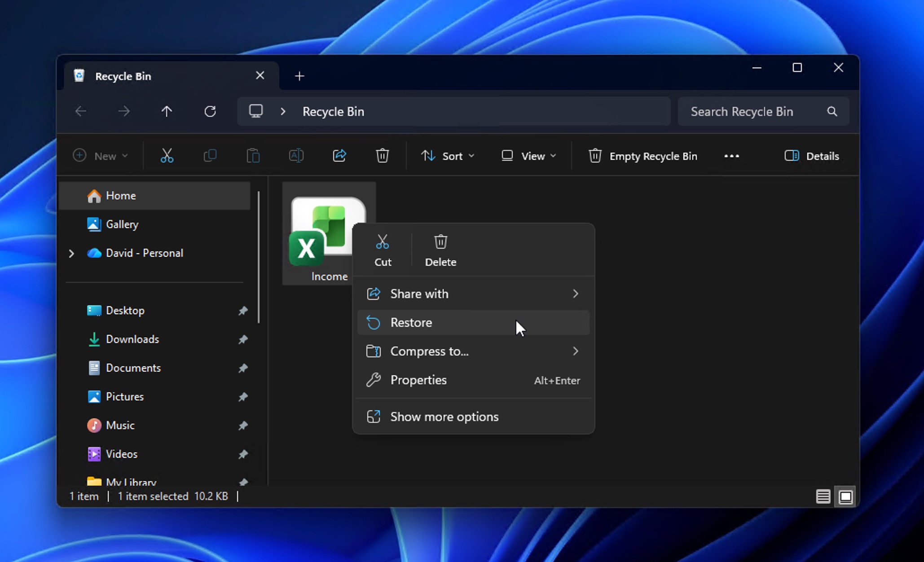This screenshot has width=924, height=562.
Task: Open the Compress to... submenu
Action: coord(473,351)
